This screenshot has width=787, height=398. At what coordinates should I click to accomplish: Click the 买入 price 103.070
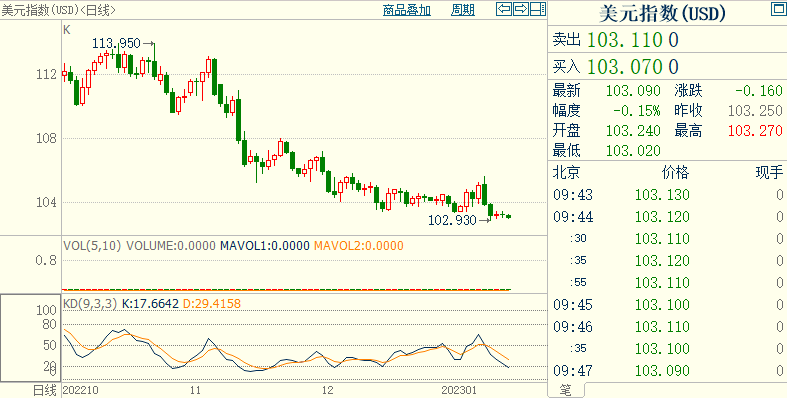coord(632,67)
